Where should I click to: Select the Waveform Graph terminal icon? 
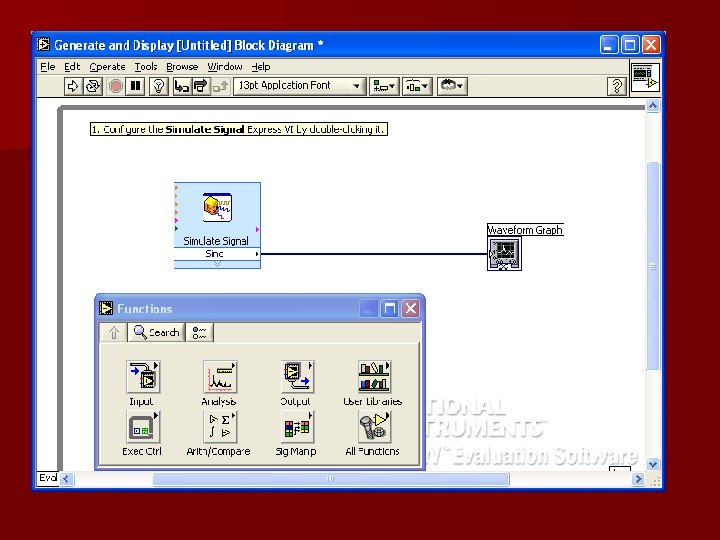point(504,253)
